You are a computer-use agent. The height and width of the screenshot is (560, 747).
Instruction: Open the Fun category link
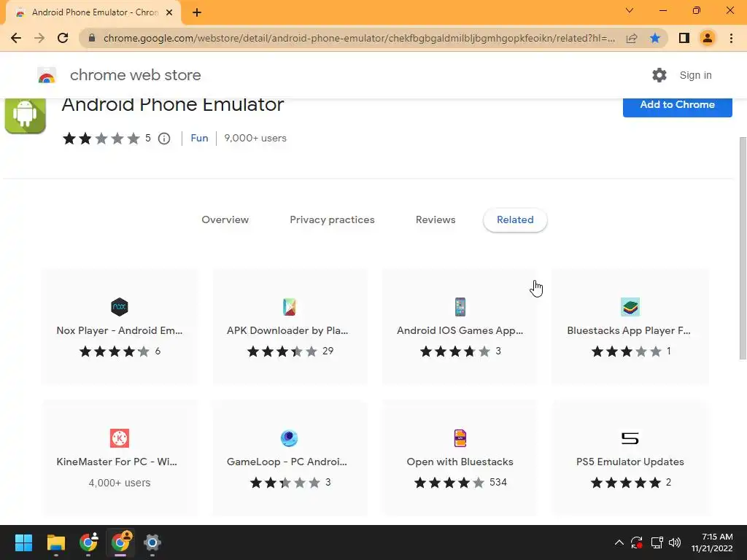tap(199, 138)
